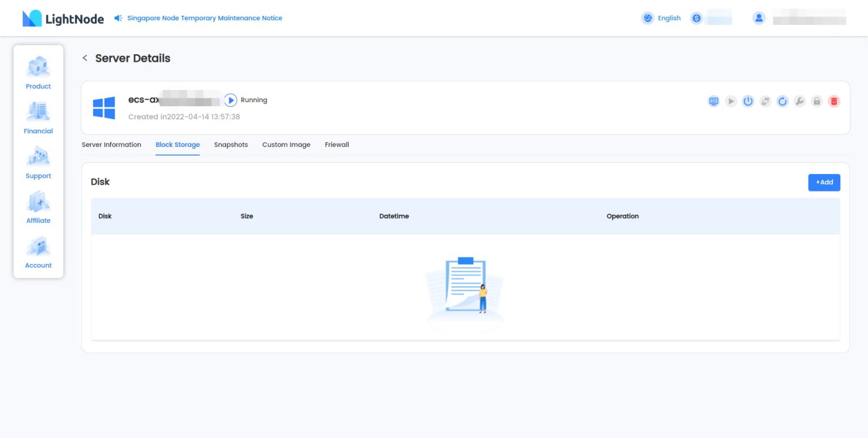
Task: Click the balance coin icon in the header
Action: (696, 18)
